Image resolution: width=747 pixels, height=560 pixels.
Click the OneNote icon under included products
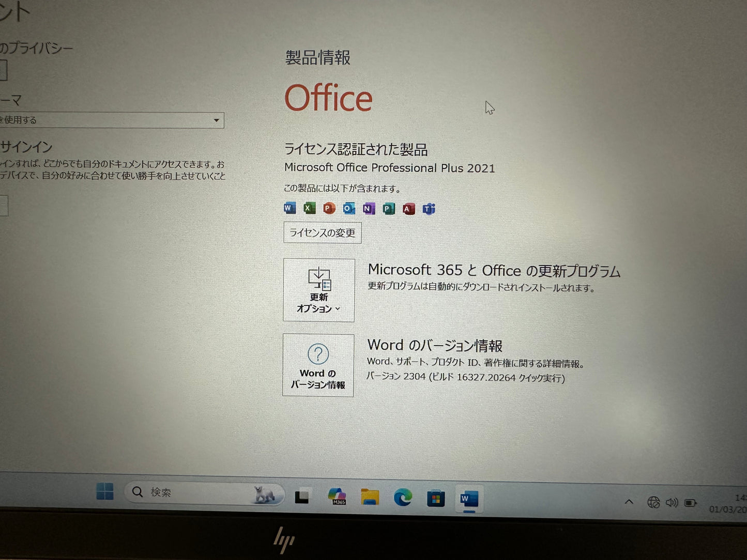click(369, 209)
